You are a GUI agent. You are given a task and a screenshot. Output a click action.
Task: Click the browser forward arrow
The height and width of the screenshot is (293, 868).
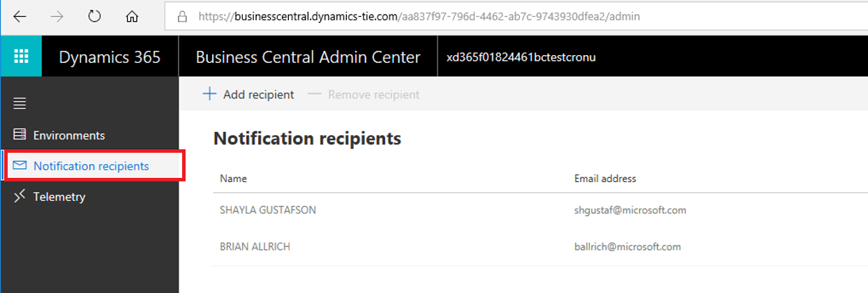(x=57, y=16)
